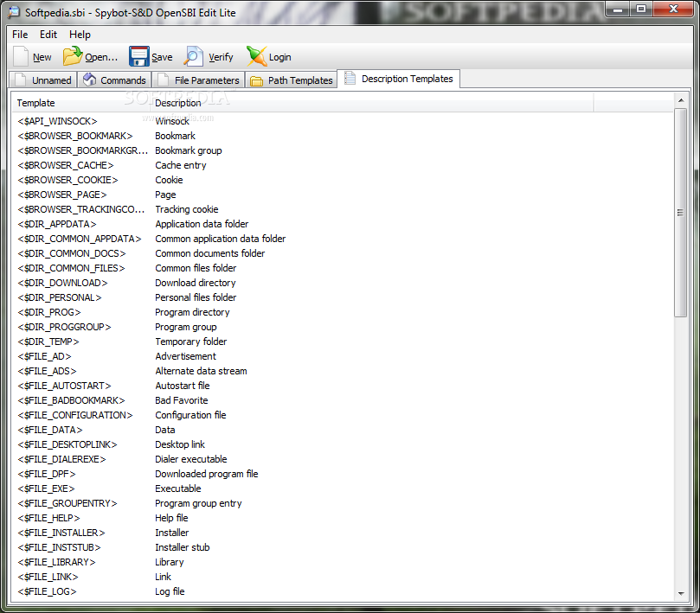Click the Login button label
This screenshot has height=613, width=700.
[x=279, y=57]
